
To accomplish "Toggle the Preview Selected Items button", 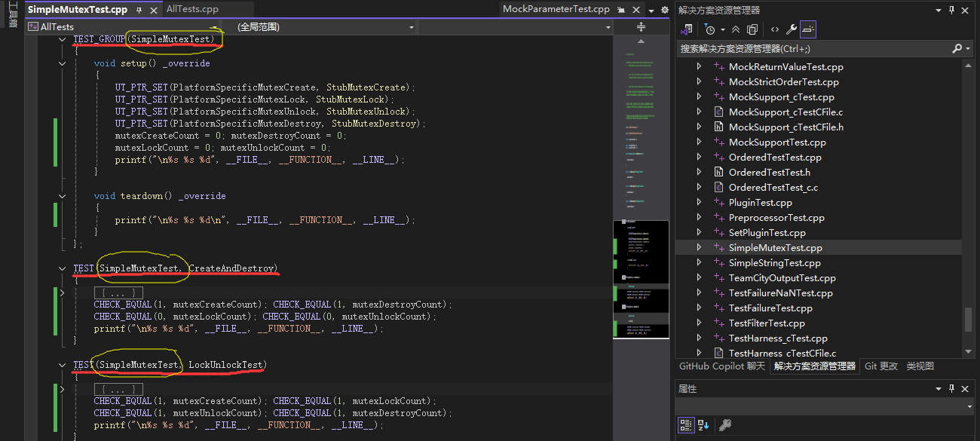I will (807, 29).
